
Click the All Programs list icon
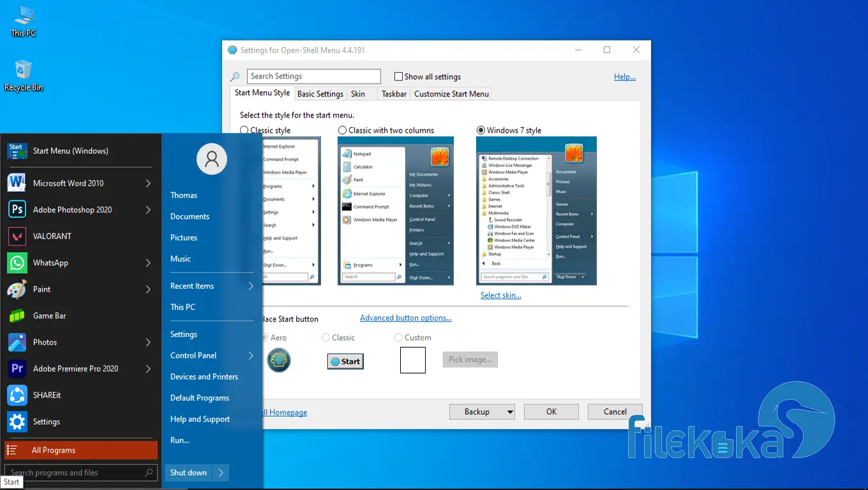[x=11, y=450]
